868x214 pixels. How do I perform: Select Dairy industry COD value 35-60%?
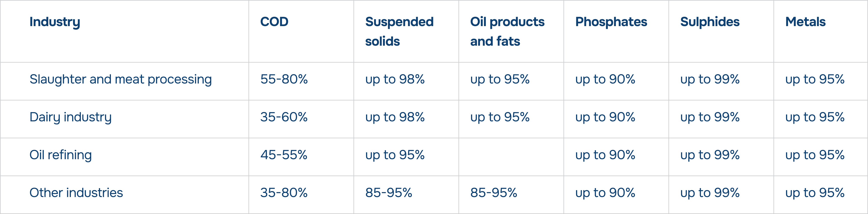284,117
